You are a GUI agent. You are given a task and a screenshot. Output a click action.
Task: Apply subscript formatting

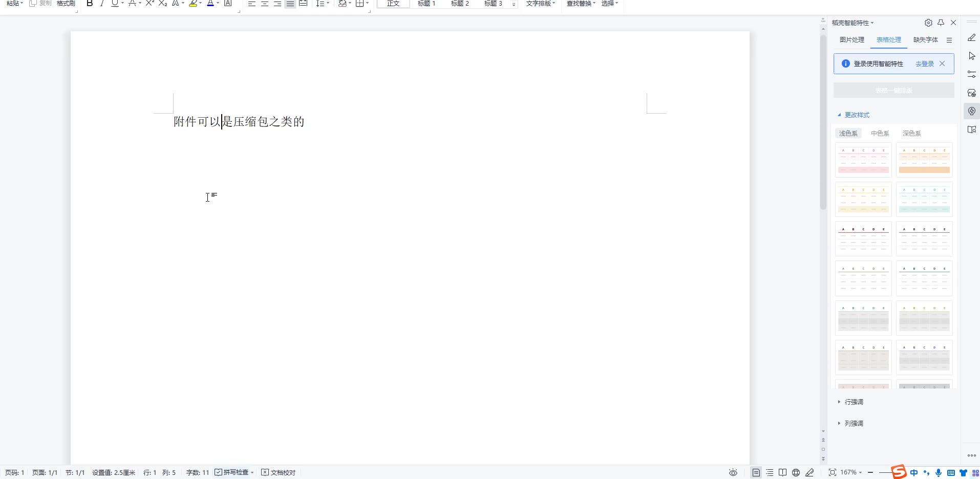pos(163,4)
